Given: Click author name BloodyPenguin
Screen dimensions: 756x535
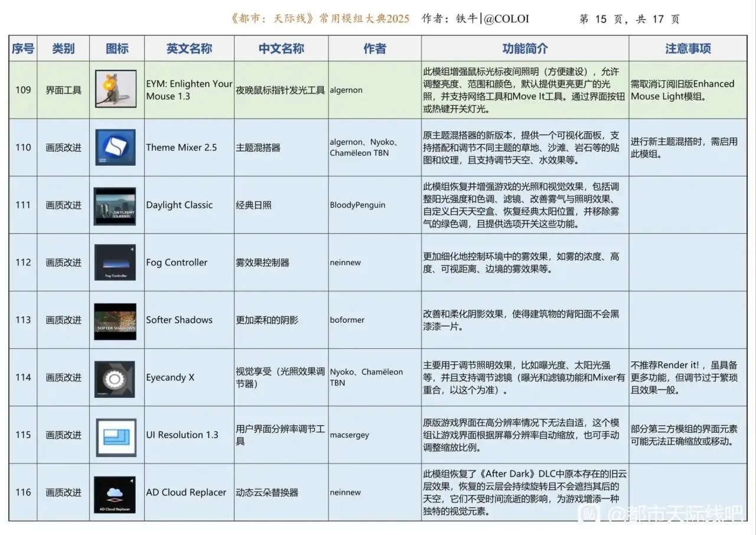Looking at the screenshot, I should 357,205.
